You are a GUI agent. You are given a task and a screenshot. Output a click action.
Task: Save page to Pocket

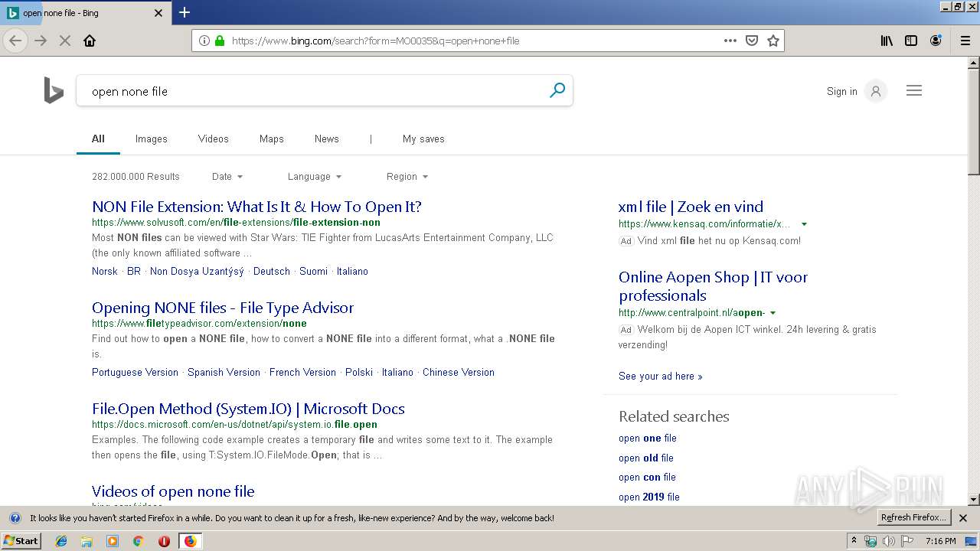click(752, 41)
